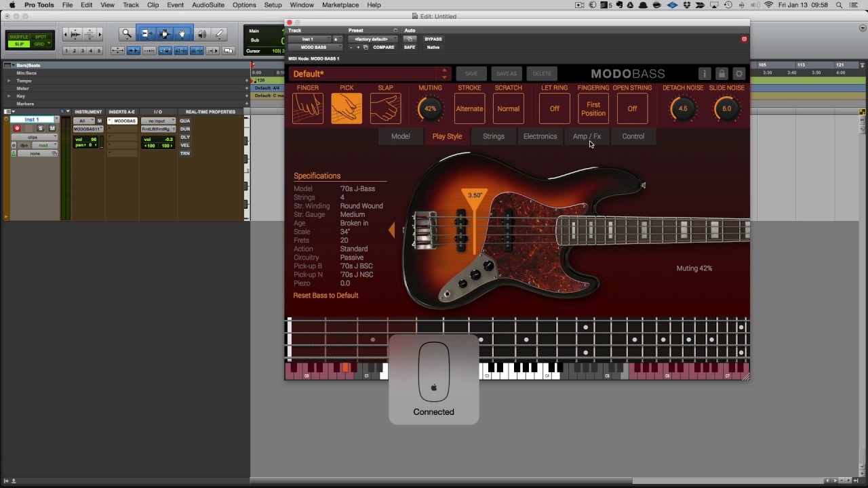Toggle Mirrored MIDI Editing button

[229, 51]
